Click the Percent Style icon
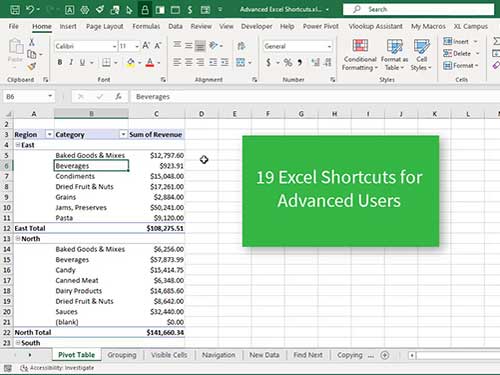Screen dimensions: 500x375 (x=288, y=62)
